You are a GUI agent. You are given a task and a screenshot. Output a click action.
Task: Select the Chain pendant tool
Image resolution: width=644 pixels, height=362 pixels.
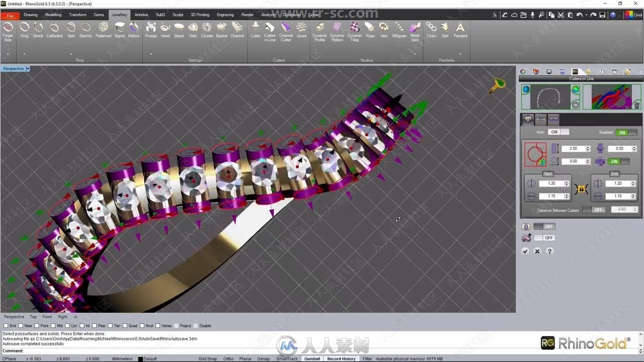point(432,30)
